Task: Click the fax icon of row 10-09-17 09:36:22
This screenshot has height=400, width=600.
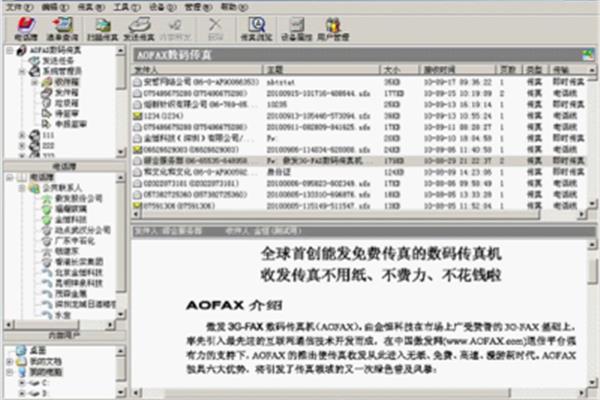Action: coord(137,82)
